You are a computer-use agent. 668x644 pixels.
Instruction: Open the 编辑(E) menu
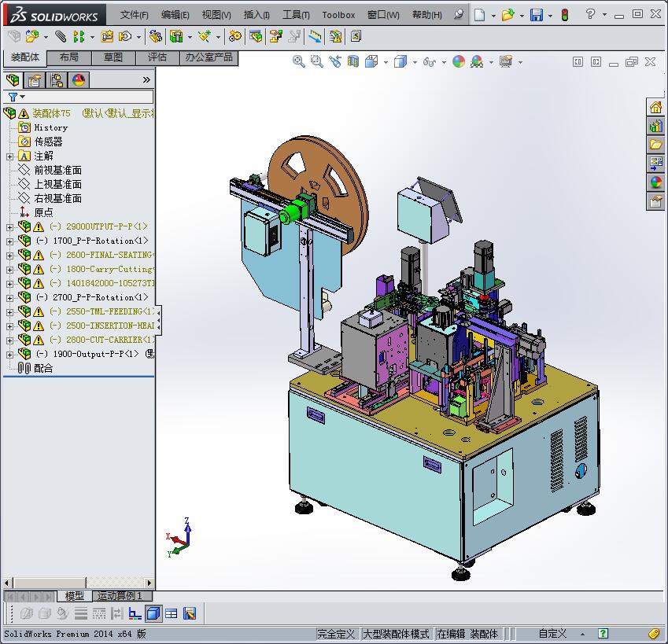(x=175, y=15)
